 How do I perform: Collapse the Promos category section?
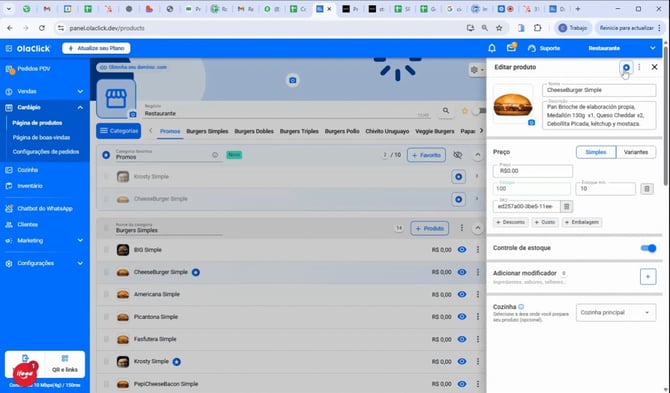point(478,155)
